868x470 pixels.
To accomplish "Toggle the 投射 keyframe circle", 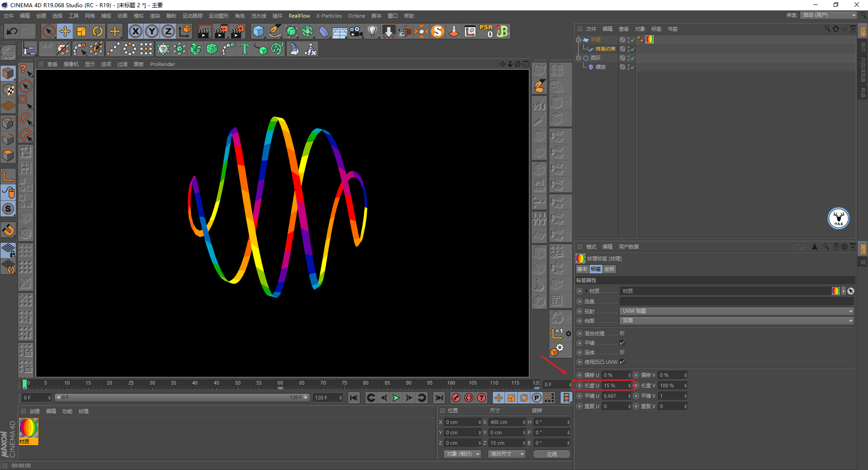I will pos(580,311).
